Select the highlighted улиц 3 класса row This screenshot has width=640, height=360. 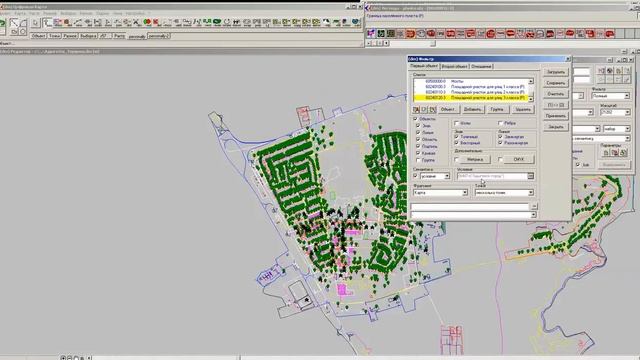[471, 98]
